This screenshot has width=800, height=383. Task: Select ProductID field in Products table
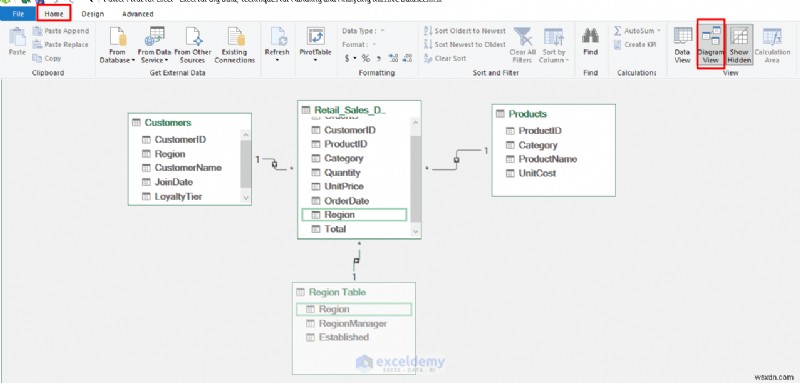(540, 131)
